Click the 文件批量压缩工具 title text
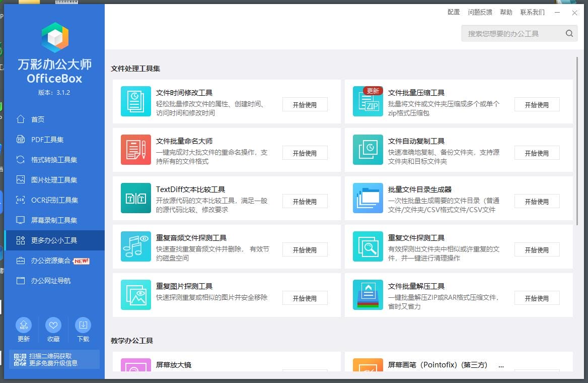The width and height of the screenshot is (588, 383). click(416, 93)
